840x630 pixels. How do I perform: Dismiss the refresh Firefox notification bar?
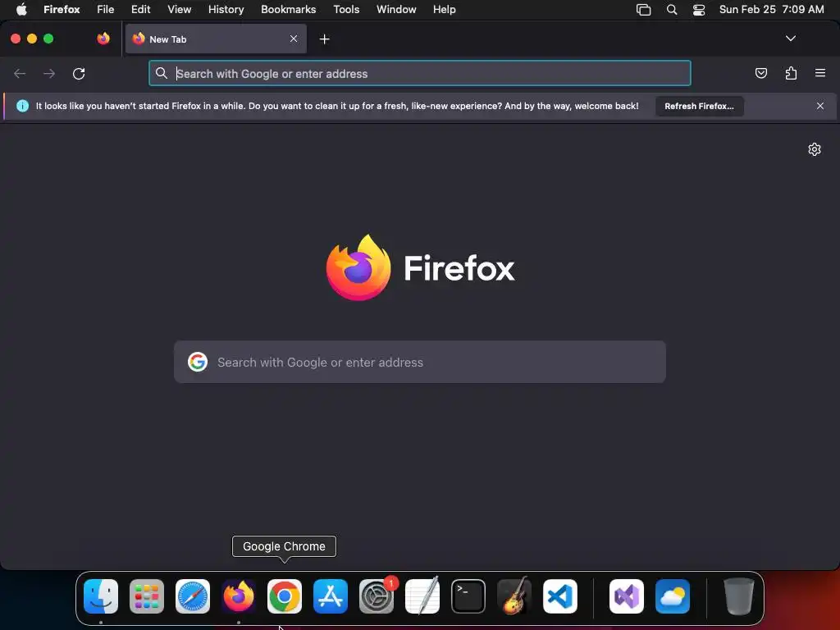tap(820, 106)
